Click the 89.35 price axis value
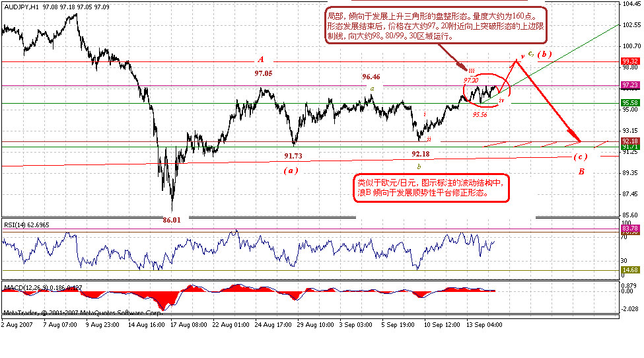This screenshot has height=358, width=644. (x=630, y=173)
